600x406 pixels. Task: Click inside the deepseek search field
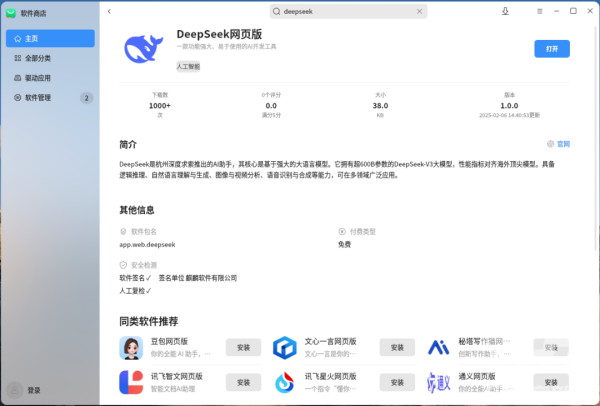coord(348,11)
